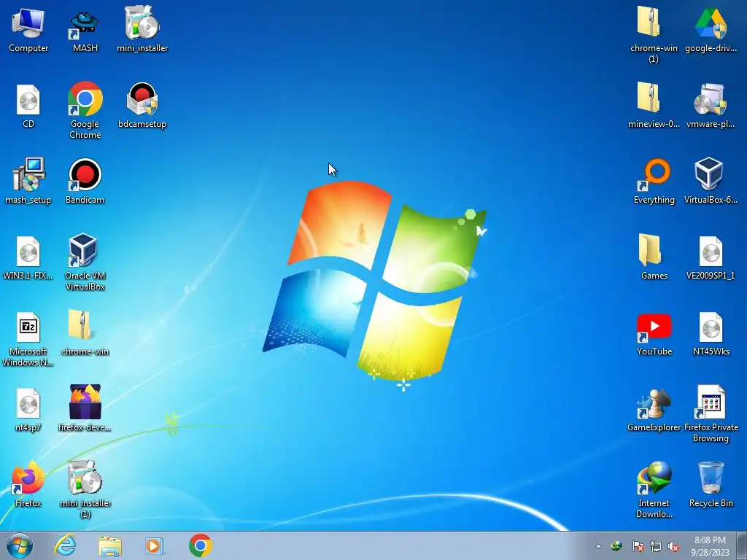747x560 pixels.
Task: Show hidden system tray icons
Action: tap(598, 546)
